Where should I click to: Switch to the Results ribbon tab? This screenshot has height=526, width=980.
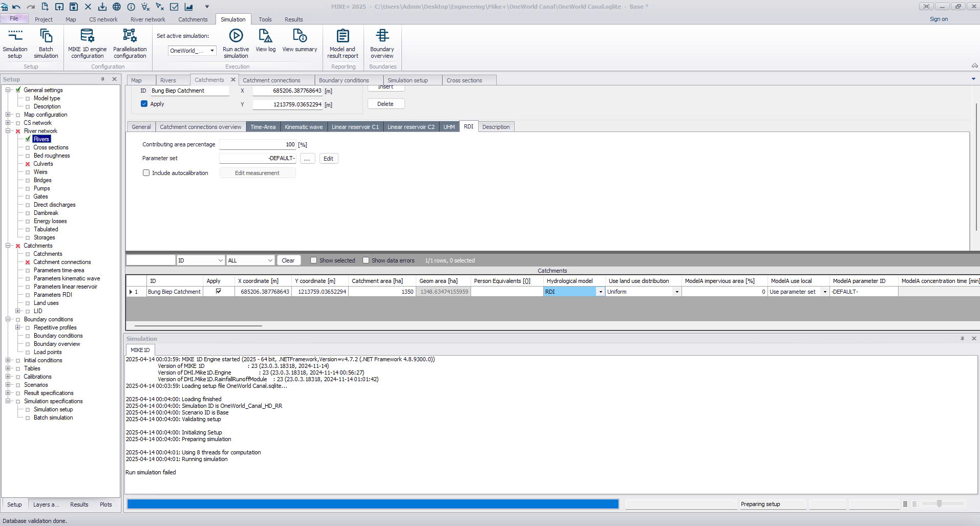293,19
